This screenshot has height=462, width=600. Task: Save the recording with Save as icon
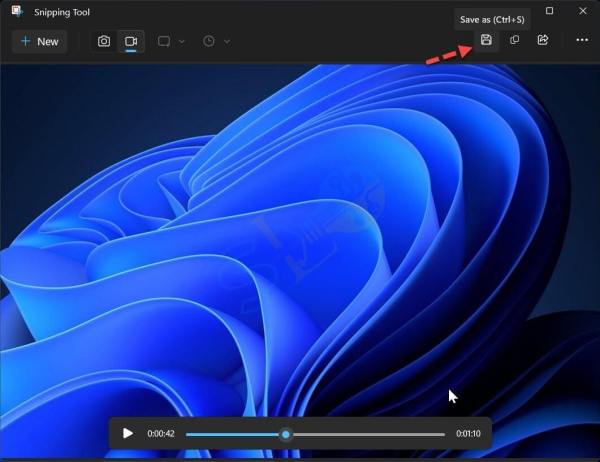[x=486, y=40]
